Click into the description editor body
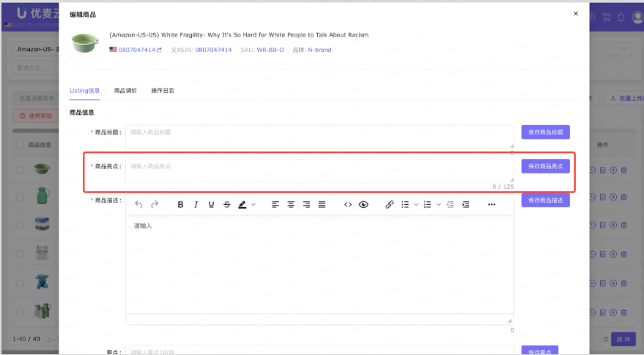Viewport: 644px width, 355px height. [319, 265]
